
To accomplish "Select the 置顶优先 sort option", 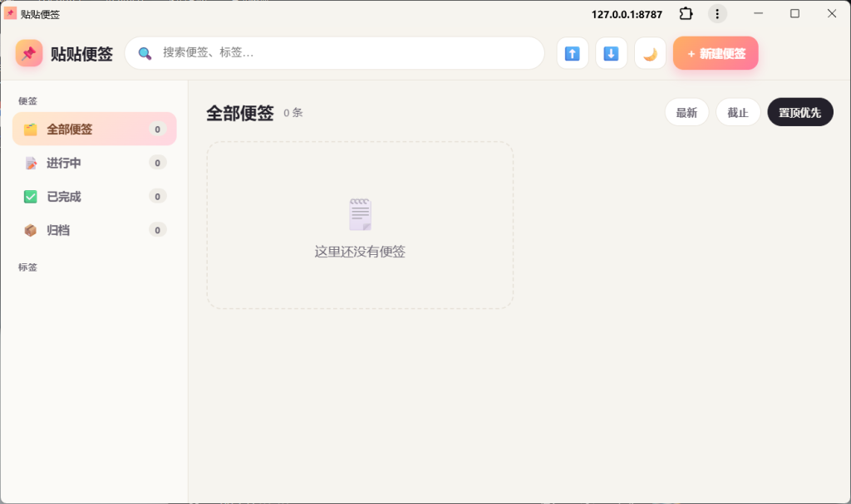I will [800, 112].
